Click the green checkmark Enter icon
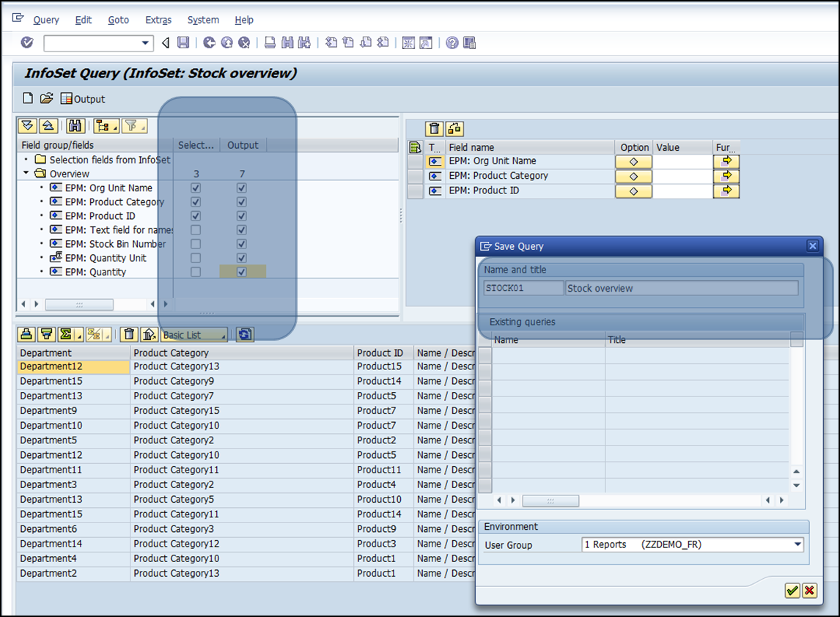Screen dimensions: 840x617 coord(27,43)
